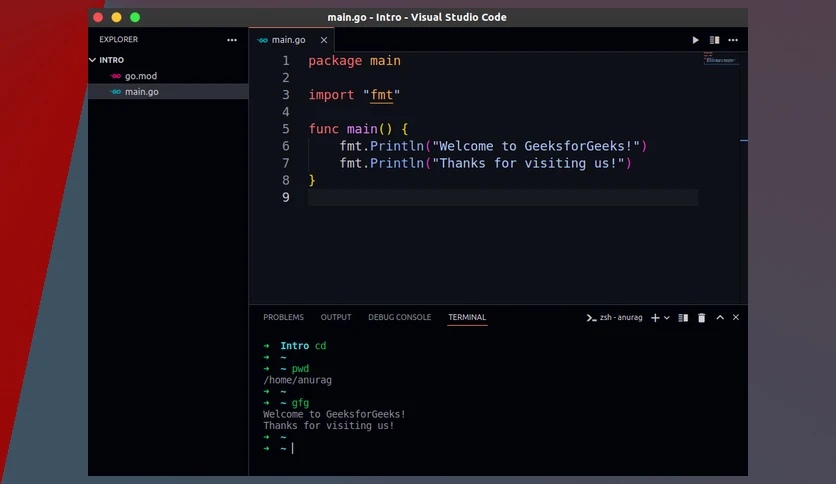Viewport: 836px width, 484px height.
Task: Click the green maximize window button
Action: click(135, 18)
